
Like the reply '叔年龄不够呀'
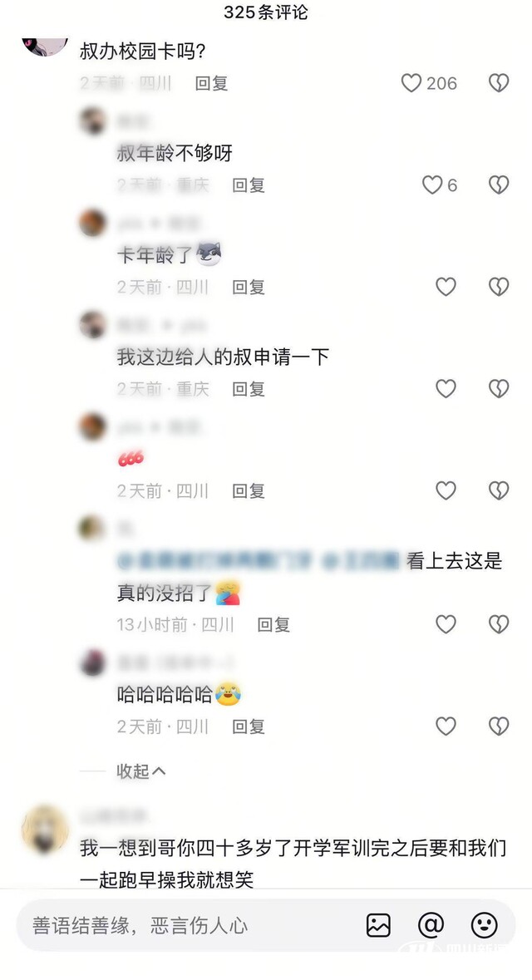(x=432, y=185)
